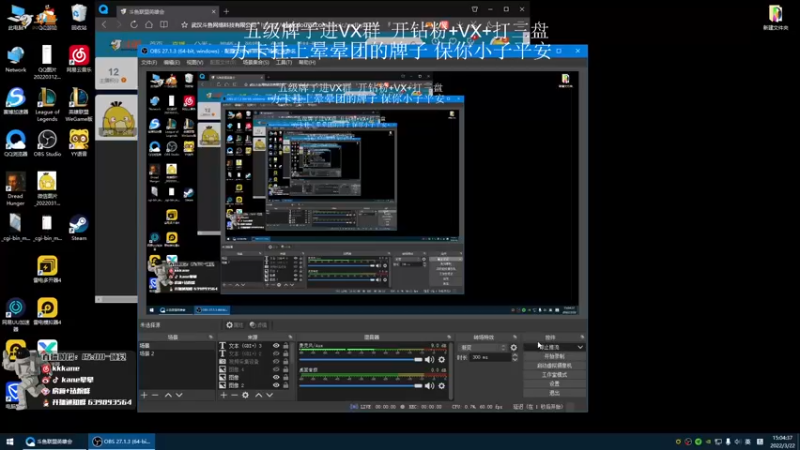Open the QQ浏览器 desktop icon

15,143
